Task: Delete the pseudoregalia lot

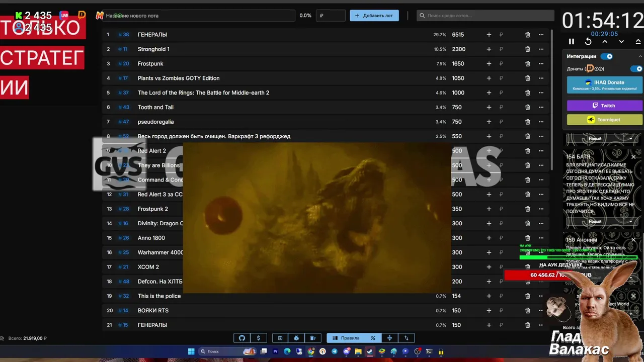Action: pos(528,122)
